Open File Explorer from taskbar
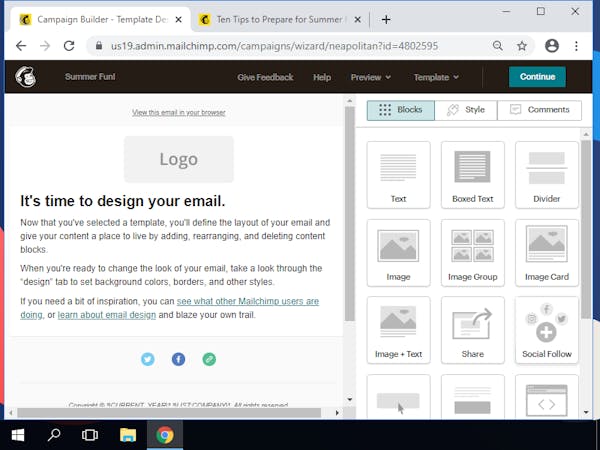This screenshot has width=600, height=450. coord(128,435)
